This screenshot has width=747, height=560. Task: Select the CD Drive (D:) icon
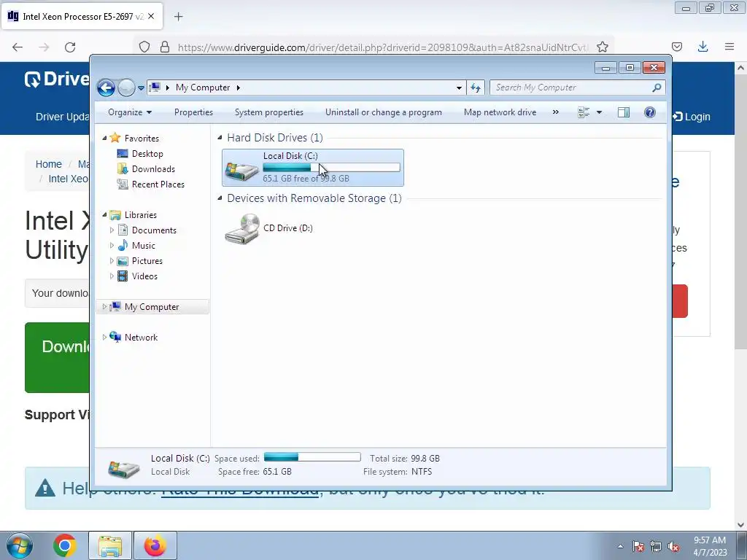click(x=242, y=229)
